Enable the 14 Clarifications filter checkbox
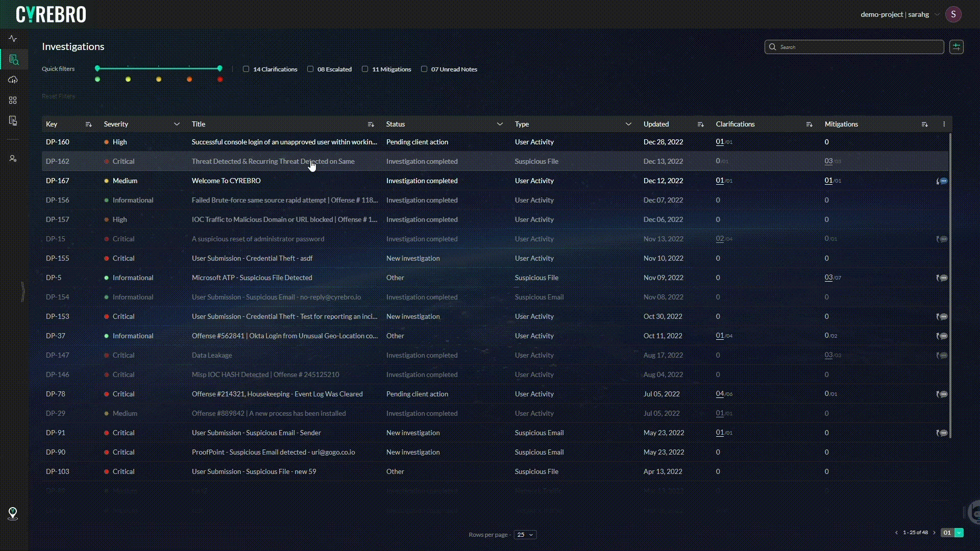Screen dimensions: 980x551 (246, 69)
